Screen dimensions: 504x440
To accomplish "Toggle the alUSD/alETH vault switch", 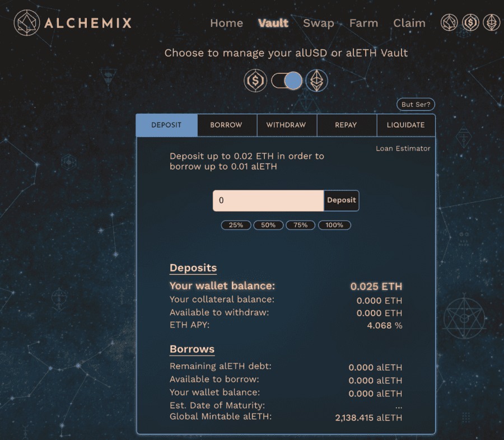I will pyautogui.click(x=286, y=81).
